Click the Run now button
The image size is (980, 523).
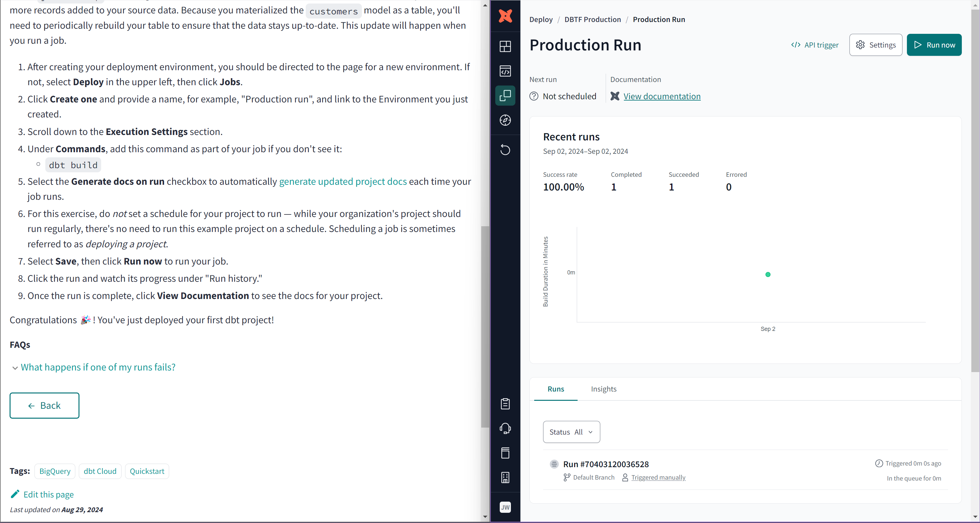coord(934,45)
